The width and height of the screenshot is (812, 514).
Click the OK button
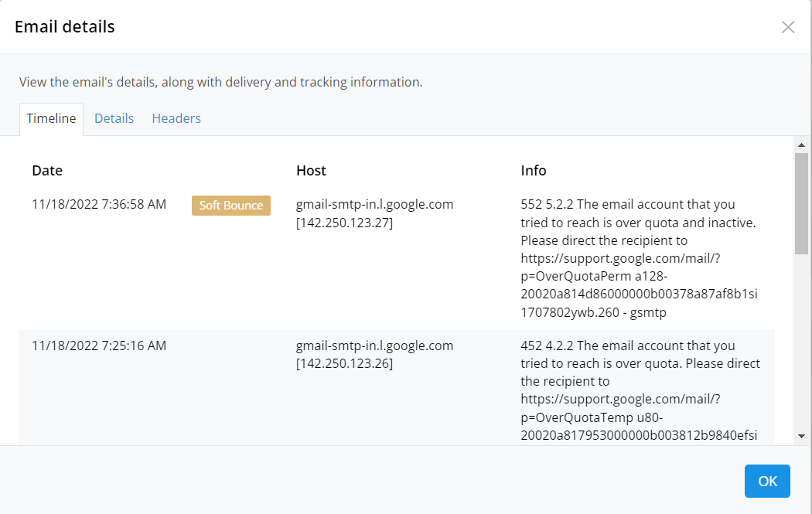(x=767, y=481)
